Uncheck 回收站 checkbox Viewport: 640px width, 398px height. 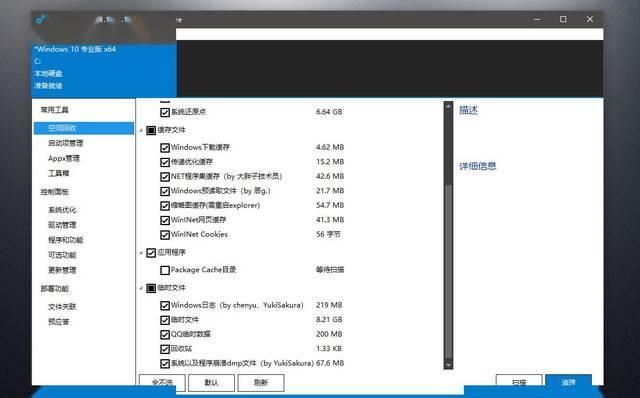pos(165,349)
